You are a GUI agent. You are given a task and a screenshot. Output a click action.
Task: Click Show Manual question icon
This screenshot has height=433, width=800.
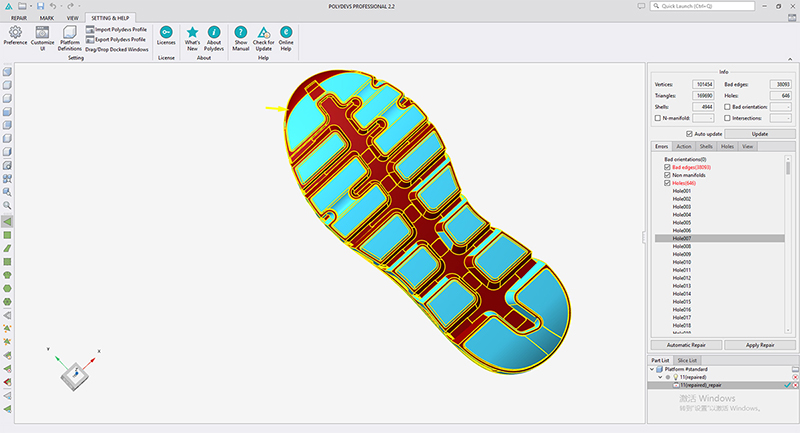pos(240,32)
